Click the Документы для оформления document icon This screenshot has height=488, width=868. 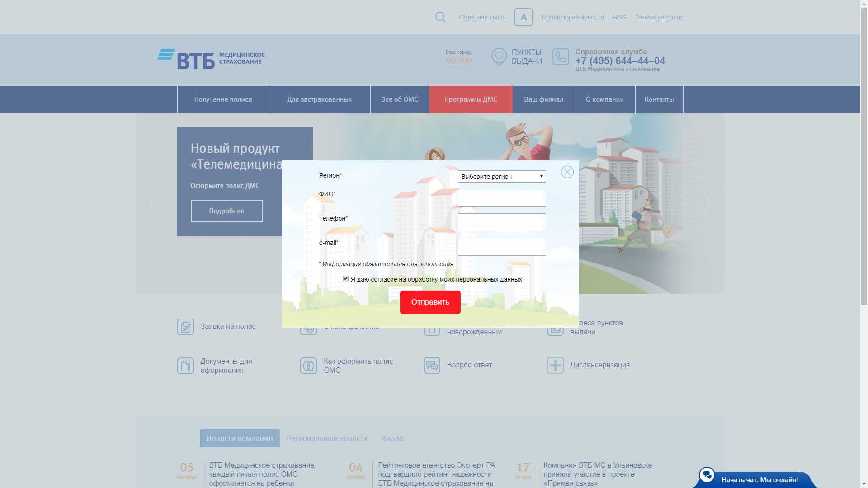[x=185, y=366]
